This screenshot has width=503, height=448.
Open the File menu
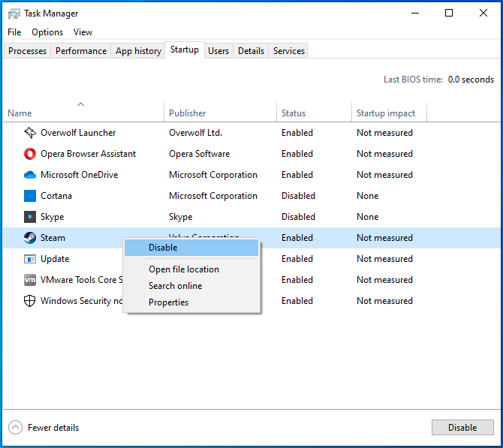pyautogui.click(x=14, y=32)
